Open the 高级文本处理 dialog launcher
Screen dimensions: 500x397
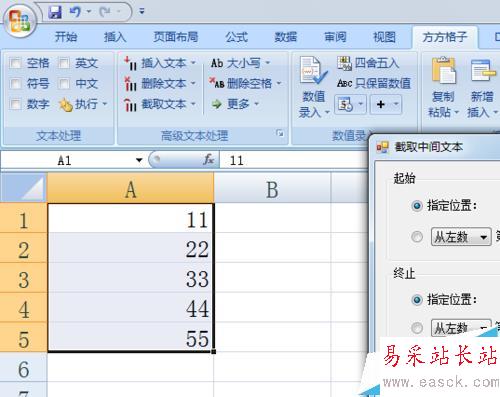click(x=280, y=134)
